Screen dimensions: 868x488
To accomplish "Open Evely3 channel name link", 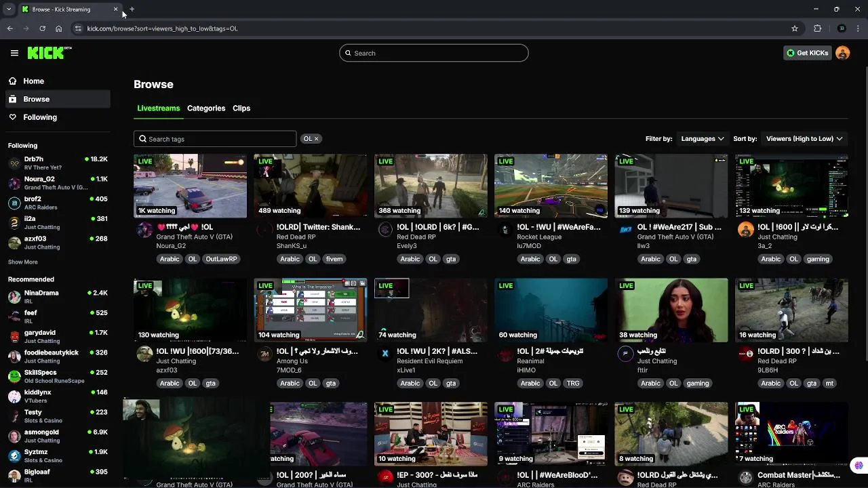I will 407,246.
